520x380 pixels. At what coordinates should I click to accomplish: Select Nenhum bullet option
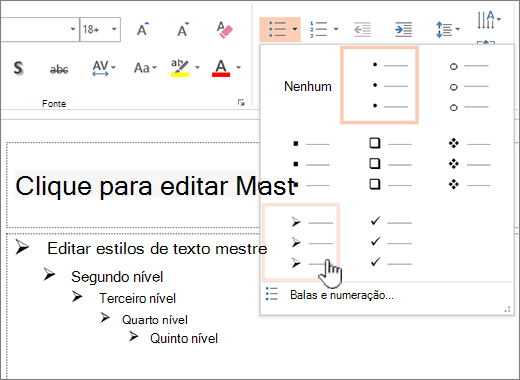308,87
